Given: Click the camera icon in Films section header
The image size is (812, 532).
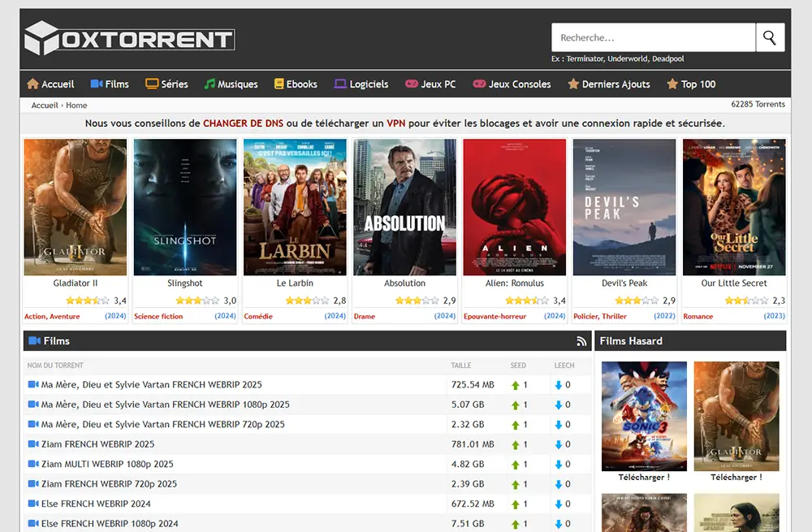Looking at the screenshot, I should coord(34,341).
